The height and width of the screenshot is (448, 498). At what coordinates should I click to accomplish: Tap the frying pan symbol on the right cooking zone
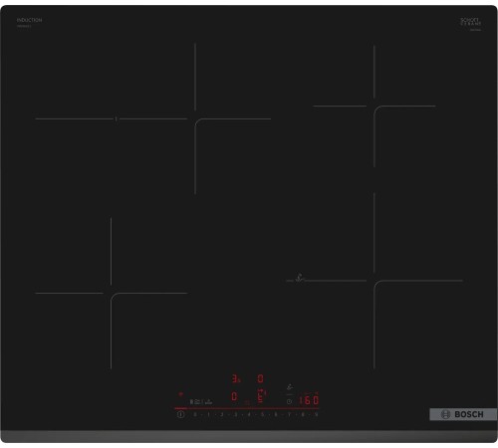[300, 278]
